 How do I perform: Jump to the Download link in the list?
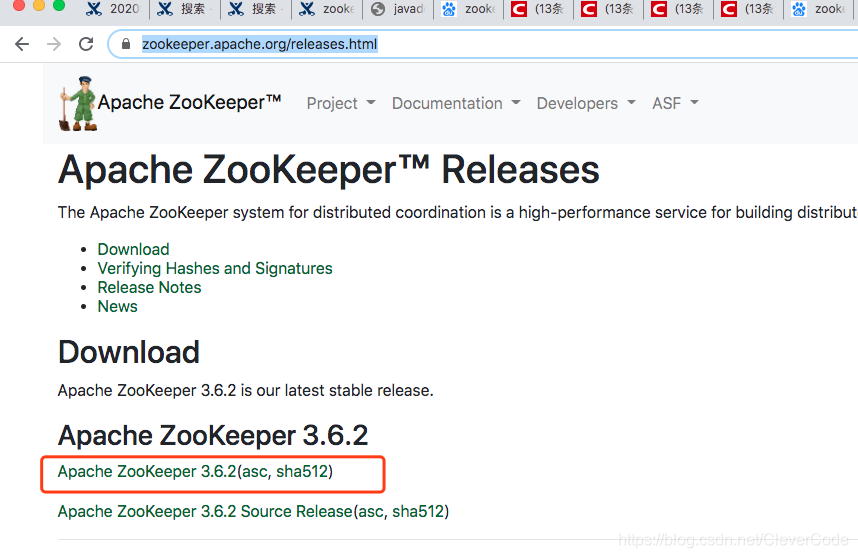[x=134, y=249]
